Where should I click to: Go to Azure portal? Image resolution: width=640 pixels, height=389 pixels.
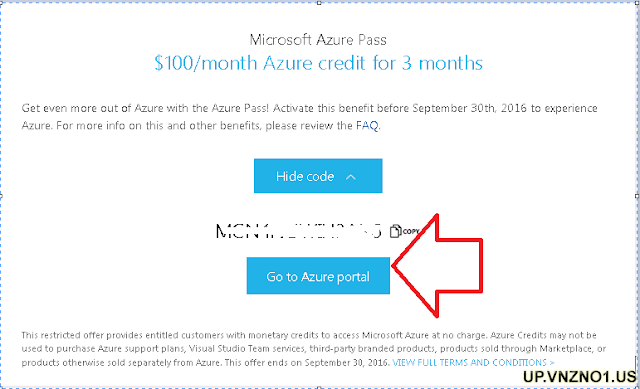(x=318, y=276)
